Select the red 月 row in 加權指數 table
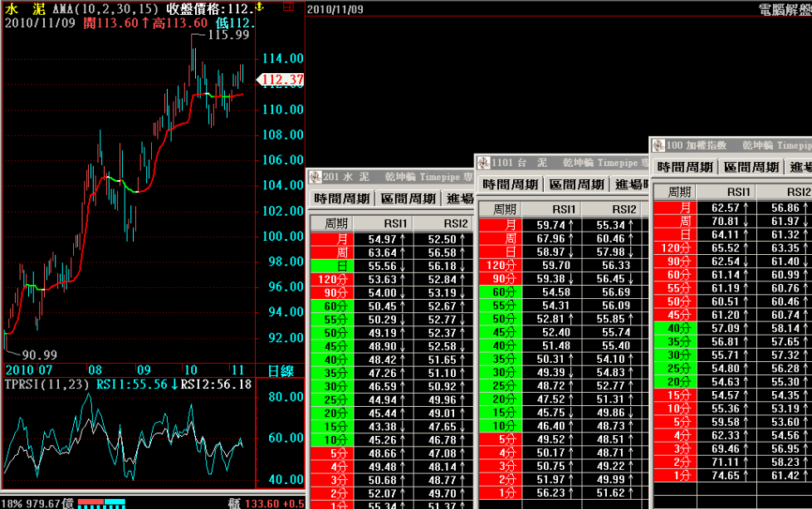The width and height of the screenshot is (812, 509). (x=673, y=208)
